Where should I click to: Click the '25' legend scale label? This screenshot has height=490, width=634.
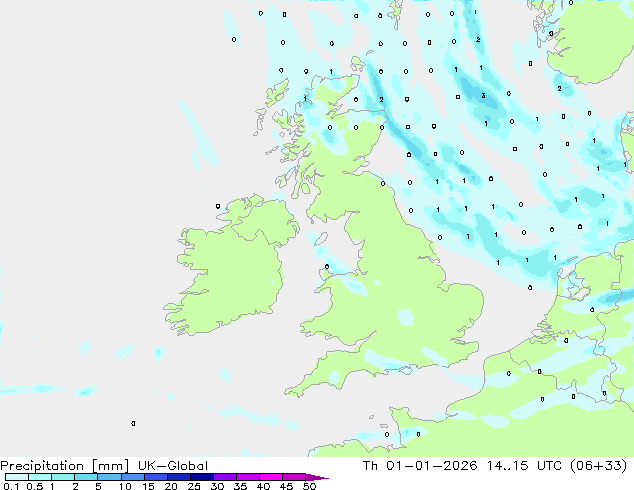click(x=194, y=486)
